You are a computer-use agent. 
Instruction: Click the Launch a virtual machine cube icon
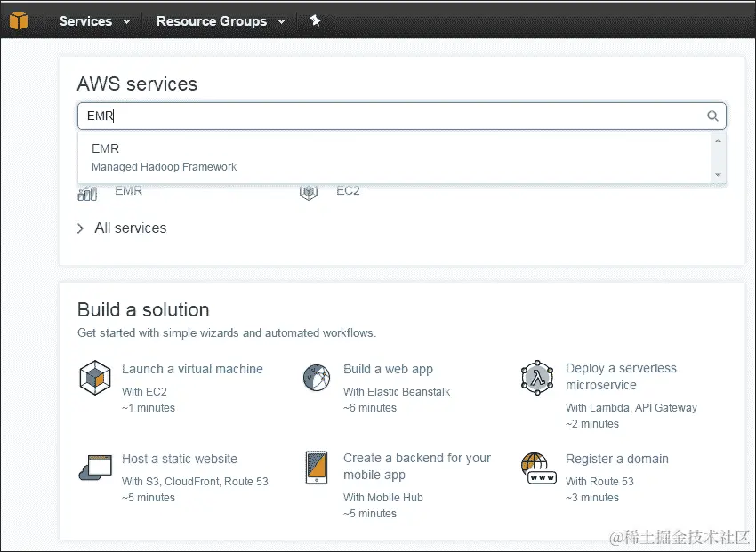tap(95, 378)
